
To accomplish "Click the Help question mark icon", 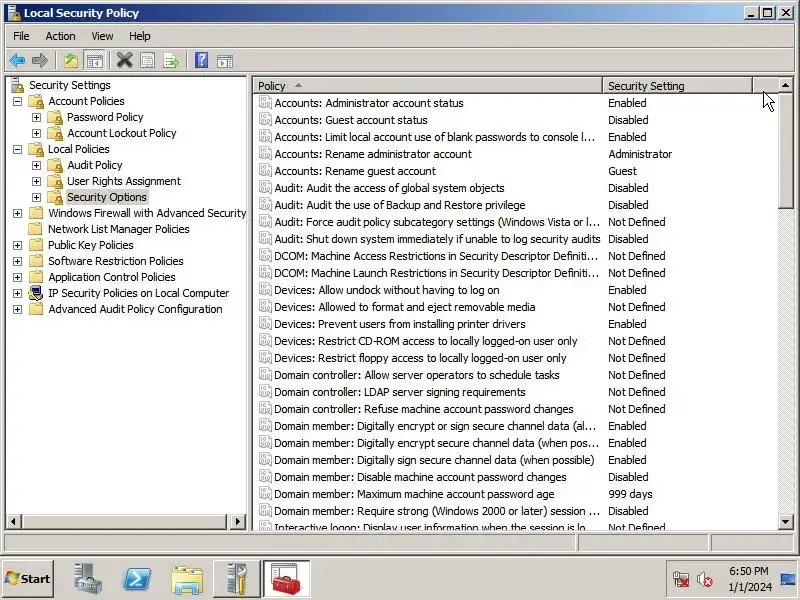I will click(202, 61).
